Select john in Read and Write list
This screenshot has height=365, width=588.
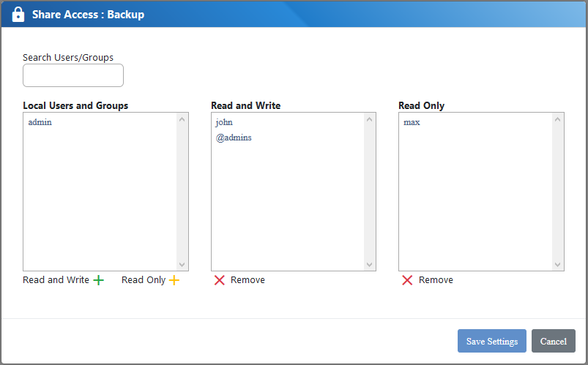click(x=224, y=122)
